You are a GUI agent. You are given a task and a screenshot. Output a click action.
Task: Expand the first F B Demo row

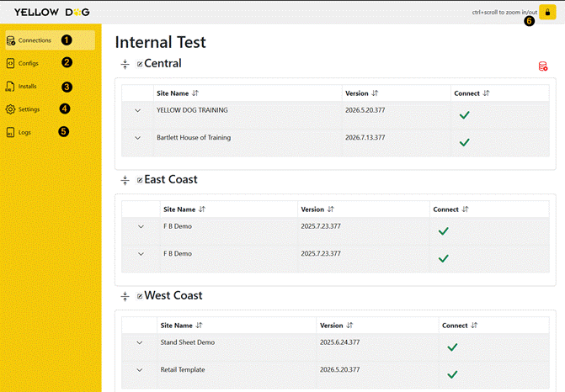[141, 226]
